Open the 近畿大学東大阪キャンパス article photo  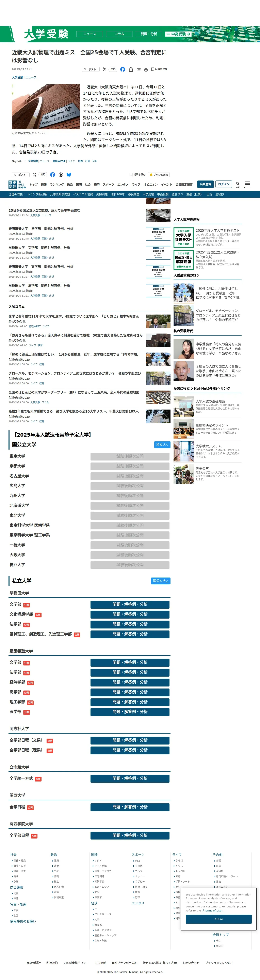(x=46, y=107)
